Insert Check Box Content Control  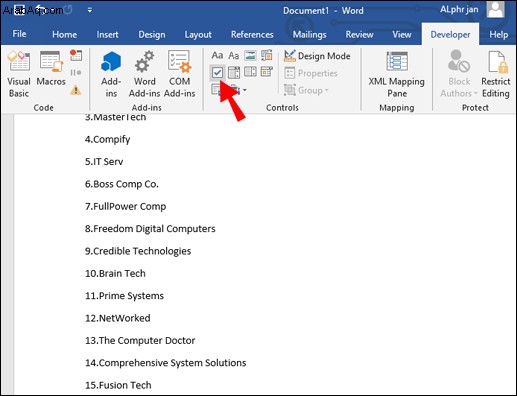click(217, 72)
